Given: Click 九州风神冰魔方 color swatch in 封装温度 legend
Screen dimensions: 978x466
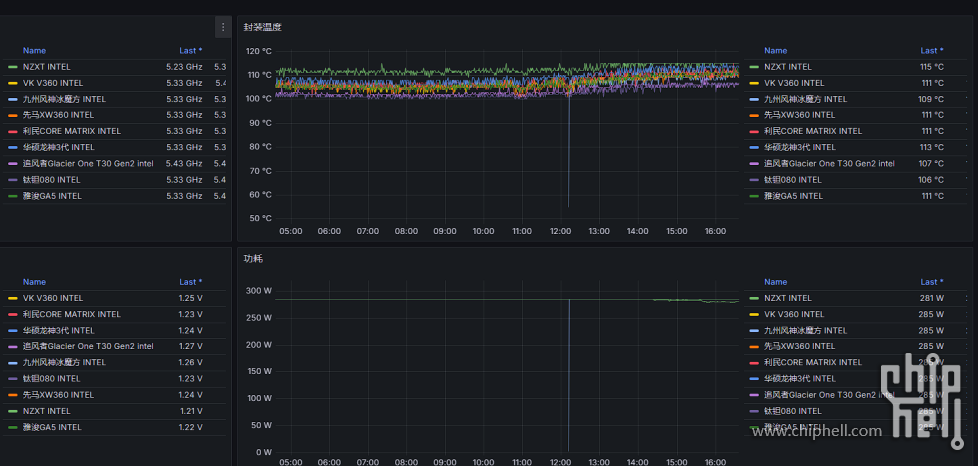Looking at the screenshot, I should (x=754, y=99).
